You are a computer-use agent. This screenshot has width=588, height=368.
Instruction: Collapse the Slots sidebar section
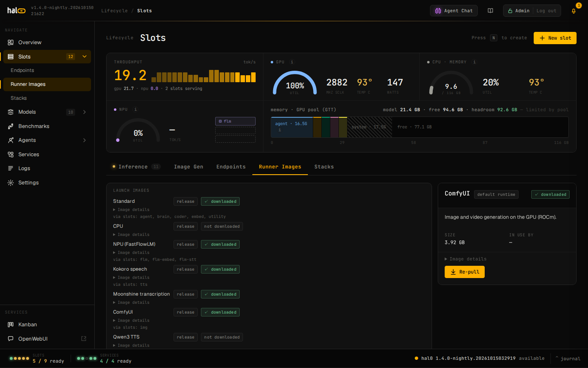coord(85,57)
